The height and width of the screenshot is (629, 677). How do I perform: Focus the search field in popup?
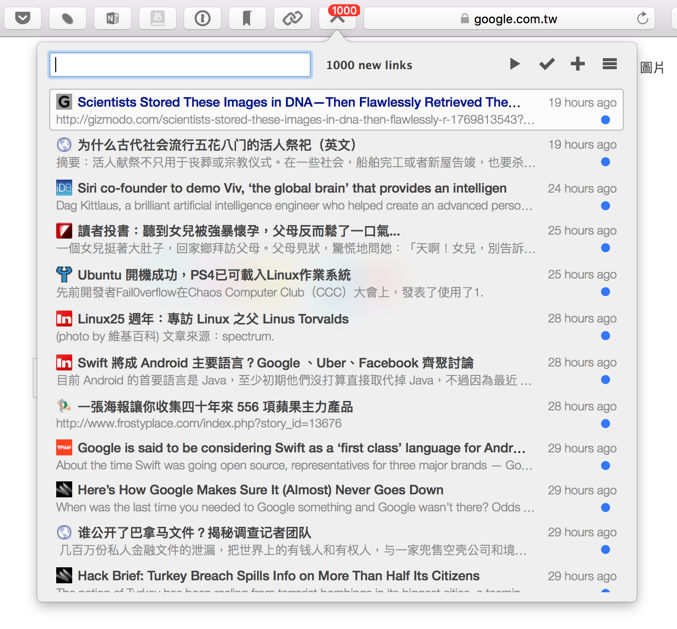(180, 65)
